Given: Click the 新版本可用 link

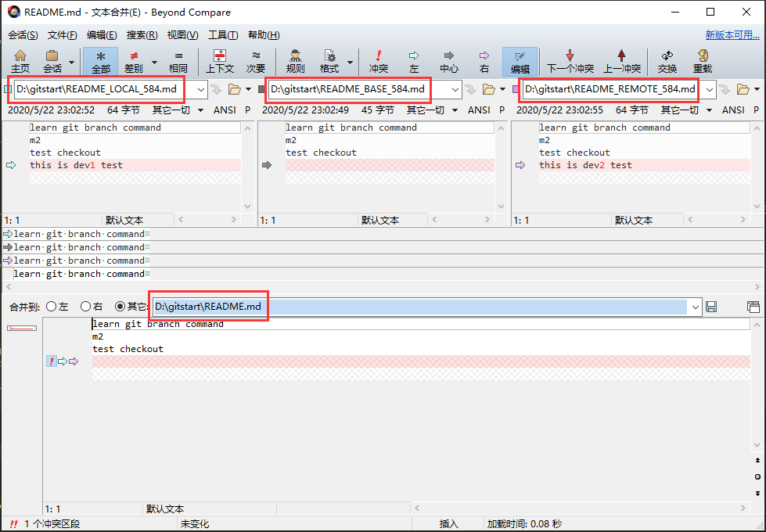Looking at the screenshot, I should coord(732,35).
